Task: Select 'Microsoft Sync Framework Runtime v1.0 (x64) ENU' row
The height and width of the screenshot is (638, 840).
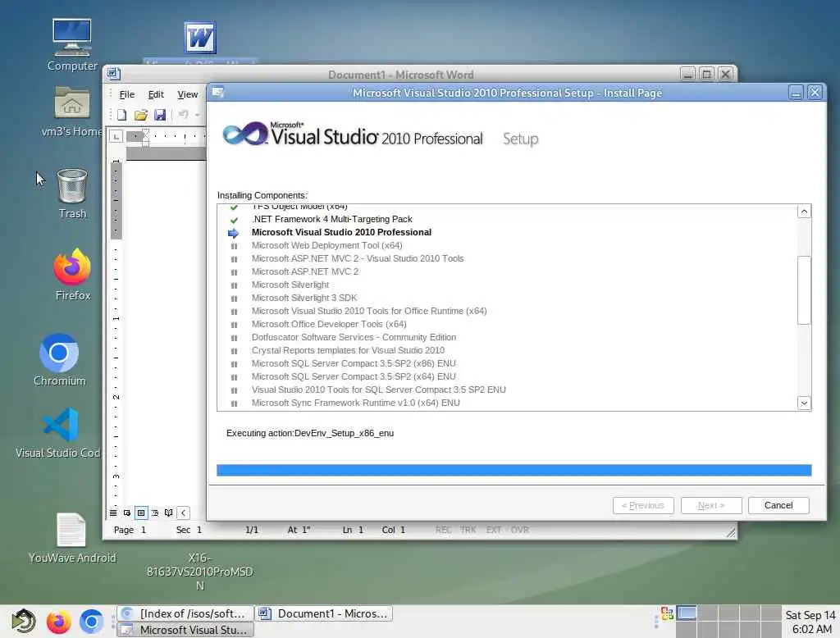Action: tap(507, 403)
